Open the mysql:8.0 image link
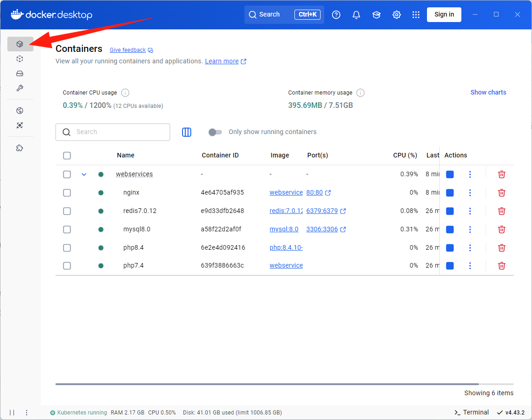Screen dimensions: 532x420 pos(284,229)
